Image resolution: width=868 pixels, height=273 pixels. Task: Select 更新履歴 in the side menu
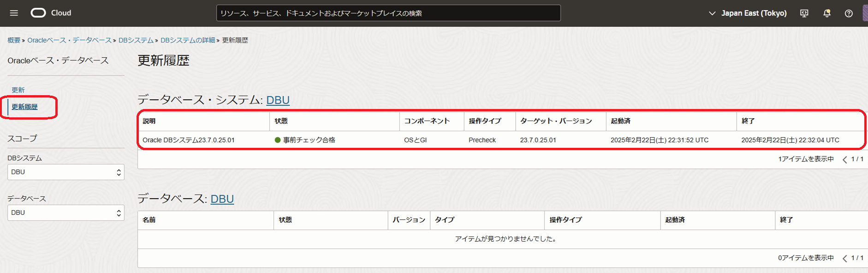[x=24, y=107]
